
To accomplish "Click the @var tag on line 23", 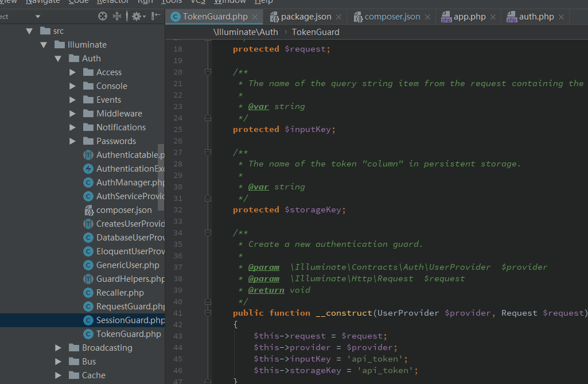I will [258, 107].
